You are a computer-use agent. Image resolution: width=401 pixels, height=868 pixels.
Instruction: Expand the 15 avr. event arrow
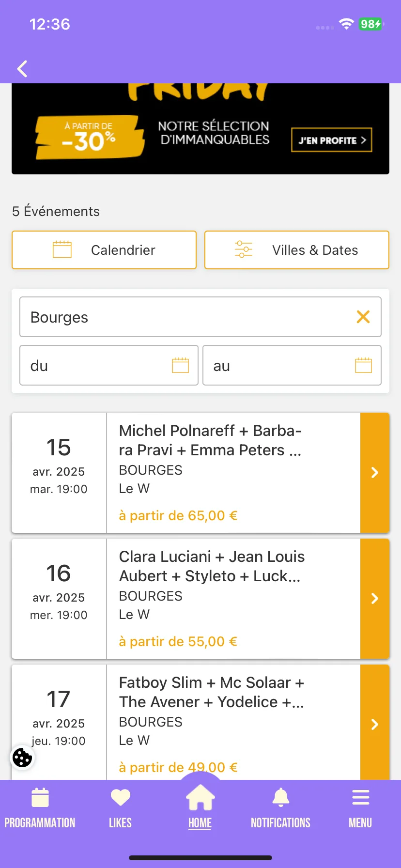click(x=375, y=473)
